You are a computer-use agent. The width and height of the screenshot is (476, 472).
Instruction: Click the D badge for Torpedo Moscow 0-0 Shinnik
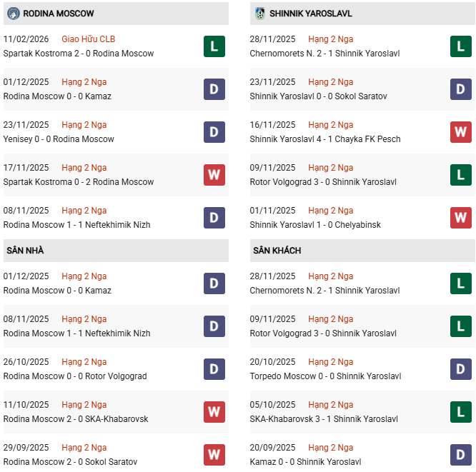[x=461, y=369]
